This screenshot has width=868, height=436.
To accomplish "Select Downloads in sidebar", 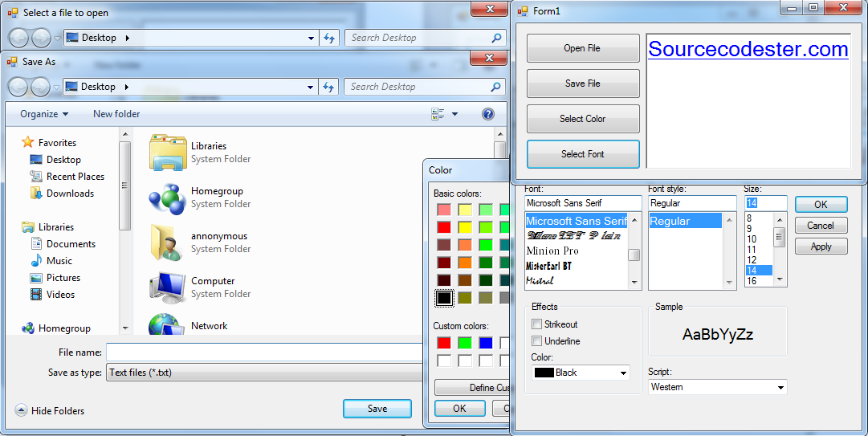I will tap(62, 193).
